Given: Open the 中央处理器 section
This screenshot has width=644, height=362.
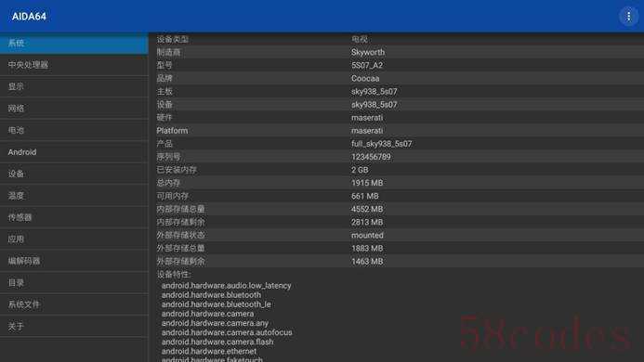Looking at the screenshot, I should pyautogui.click(x=74, y=65).
